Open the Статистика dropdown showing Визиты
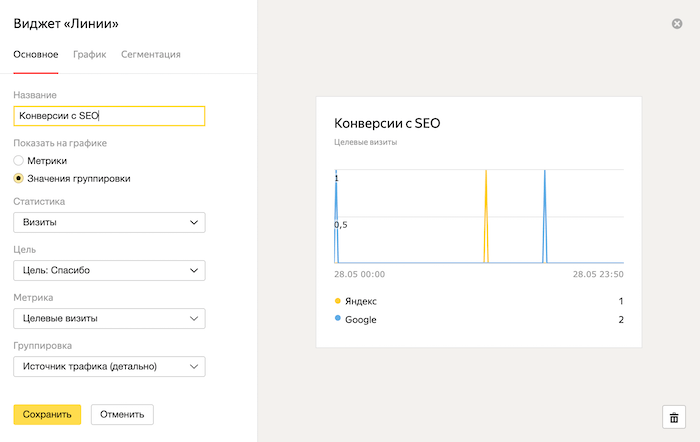 pyautogui.click(x=109, y=221)
